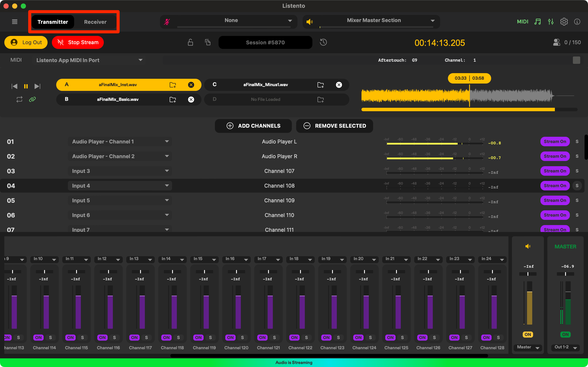The height and width of the screenshot is (367, 588).
Task: Solo channel 02 with S button
Action: pos(577,156)
